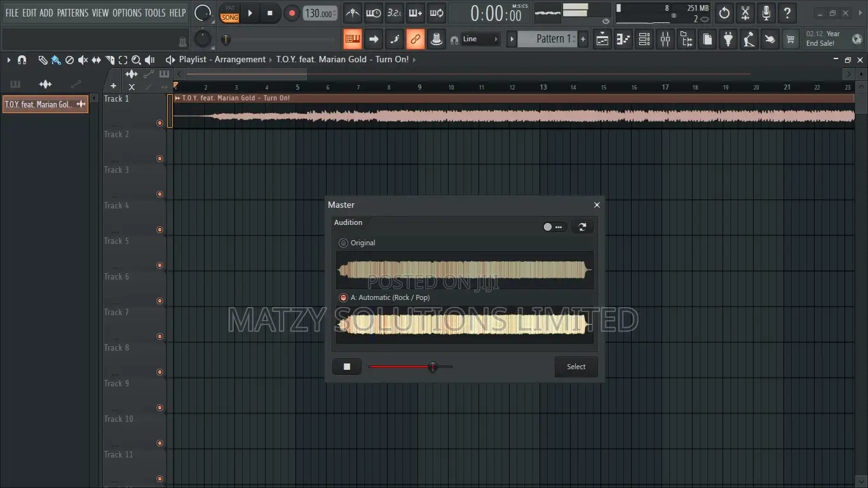Click the main record button
868x488 pixels.
click(x=292, y=13)
